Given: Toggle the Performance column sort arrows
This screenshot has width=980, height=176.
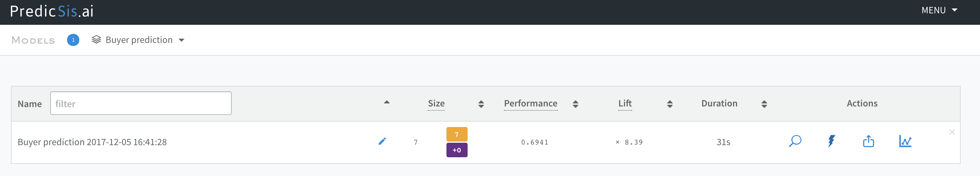Looking at the screenshot, I should tap(575, 104).
